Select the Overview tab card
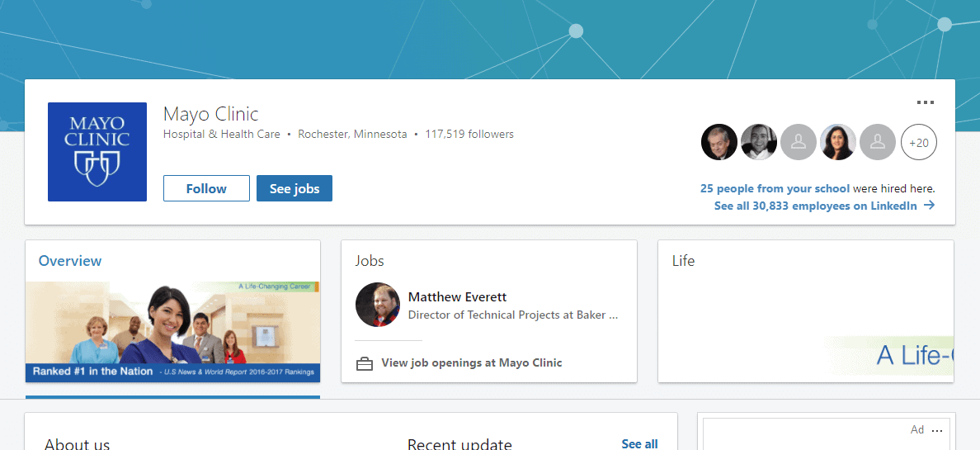This screenshot has height=450, width=980. pyautogui.click(x=172, y=311)
